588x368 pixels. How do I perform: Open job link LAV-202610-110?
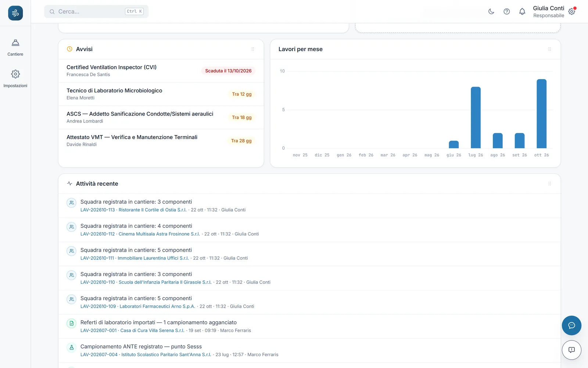[x=98, y=282]
